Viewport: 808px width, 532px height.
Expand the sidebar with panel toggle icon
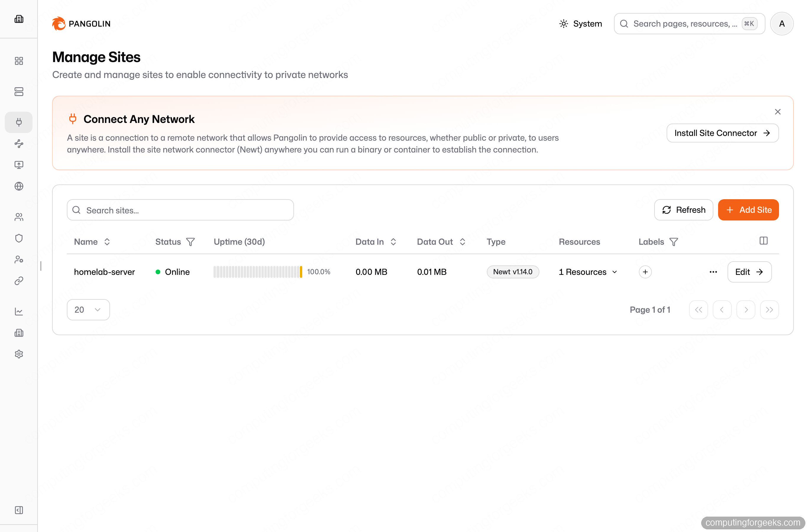19,510
